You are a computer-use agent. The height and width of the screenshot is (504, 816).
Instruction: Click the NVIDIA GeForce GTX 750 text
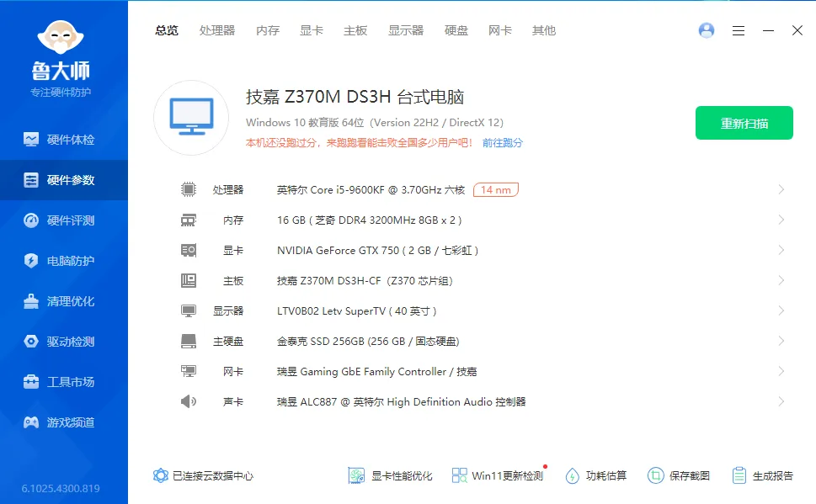(377, 251)
